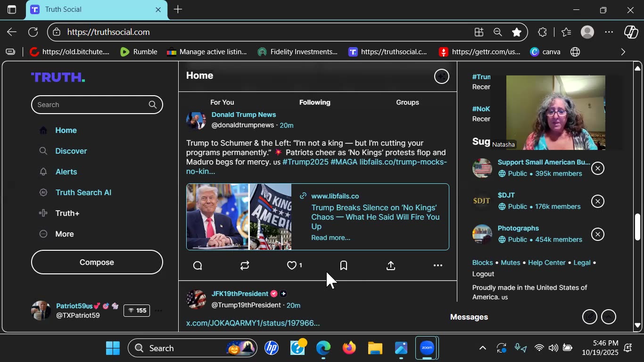Open the Help Center footer link
This screenshot has width=644, height=362.
tap(547, 263)
